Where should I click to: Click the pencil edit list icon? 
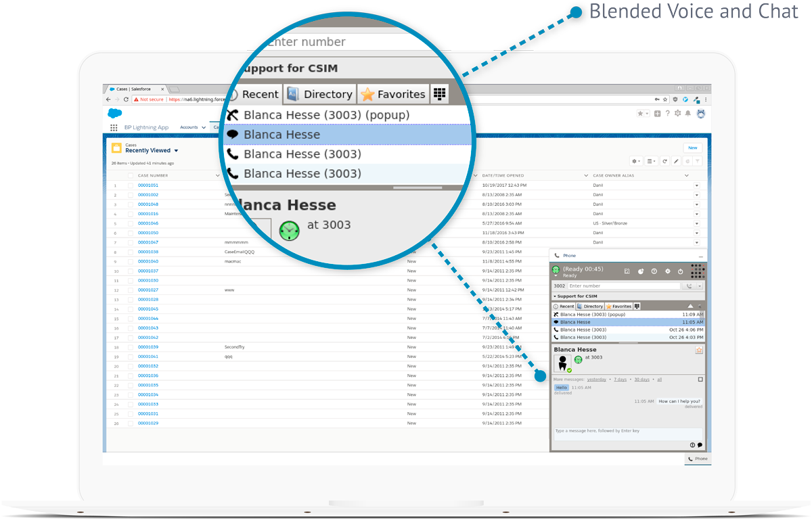pyautogui.click(x=676, y=161)
